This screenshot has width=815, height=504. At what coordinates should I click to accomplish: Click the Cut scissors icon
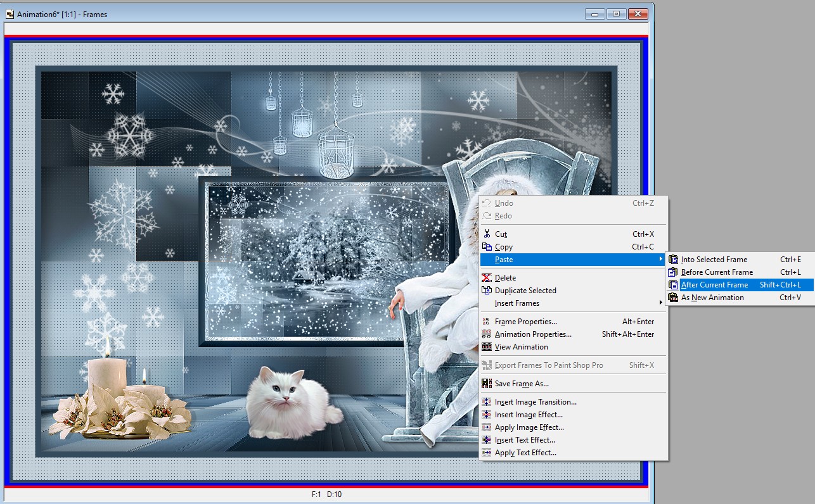tap(487, 234)
